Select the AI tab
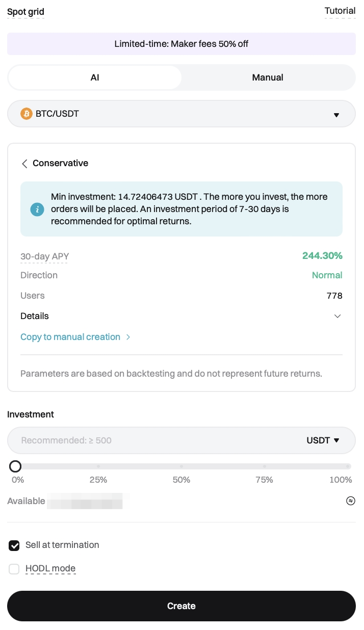 tap(95, 77)
